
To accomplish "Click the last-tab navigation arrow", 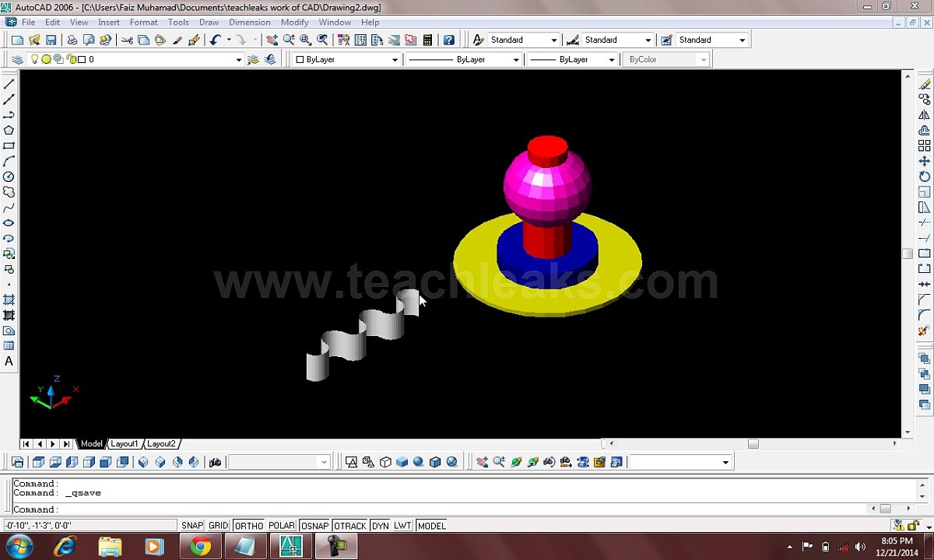I will tap(67, 444).
